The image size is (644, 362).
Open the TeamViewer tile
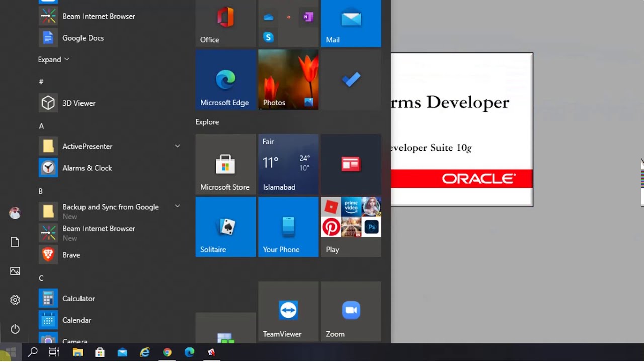(288, 311)
